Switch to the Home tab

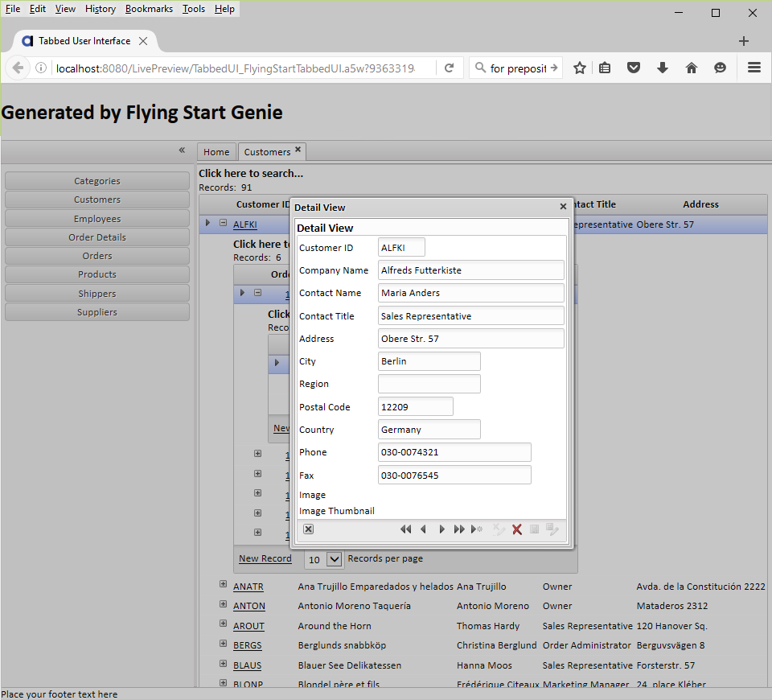coord(216,152)
